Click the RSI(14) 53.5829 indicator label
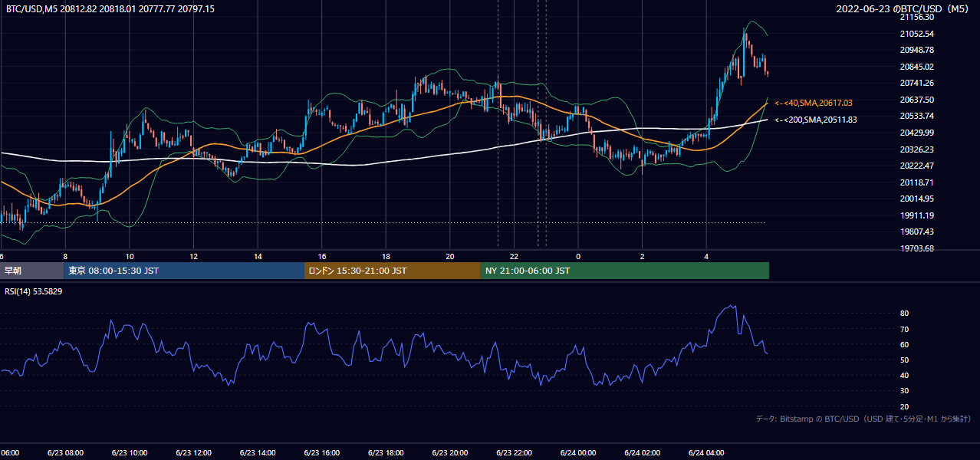The height and width of the screenshot is (460, 980). click(34, 292)
